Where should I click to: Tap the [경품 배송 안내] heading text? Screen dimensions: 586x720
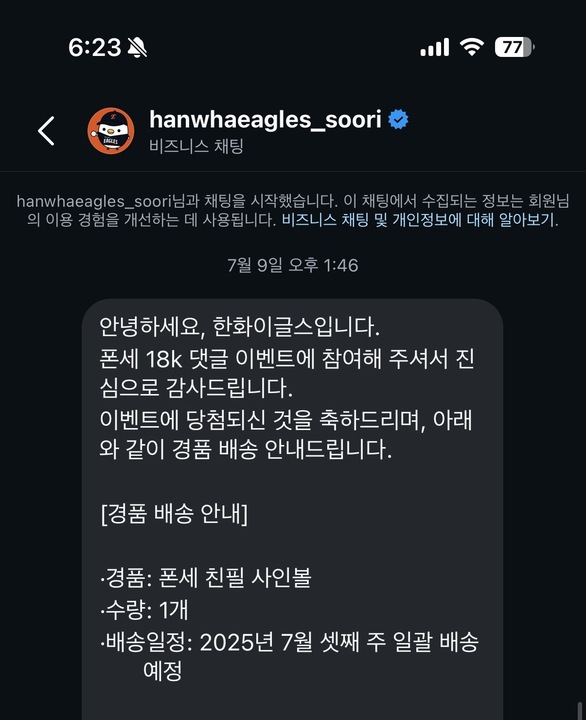click(x=174, y=513)
